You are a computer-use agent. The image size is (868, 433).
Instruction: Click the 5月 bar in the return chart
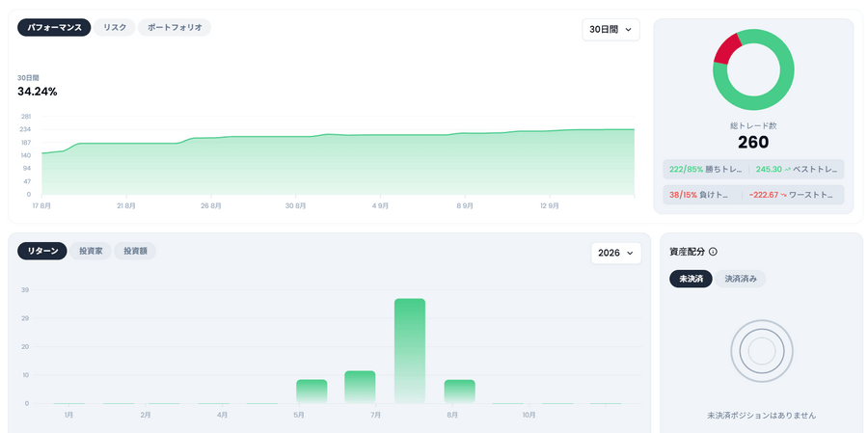[312, 391]
